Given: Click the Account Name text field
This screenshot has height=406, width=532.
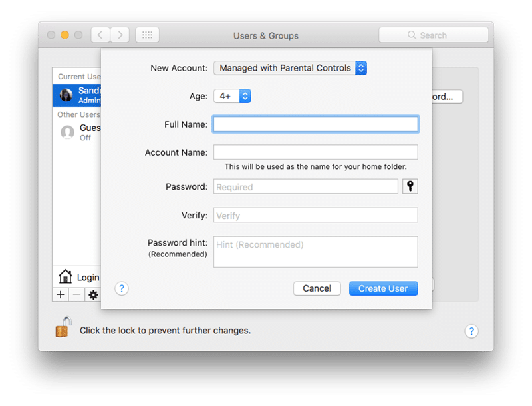Looking at the screenshot, I should [315, 152].
